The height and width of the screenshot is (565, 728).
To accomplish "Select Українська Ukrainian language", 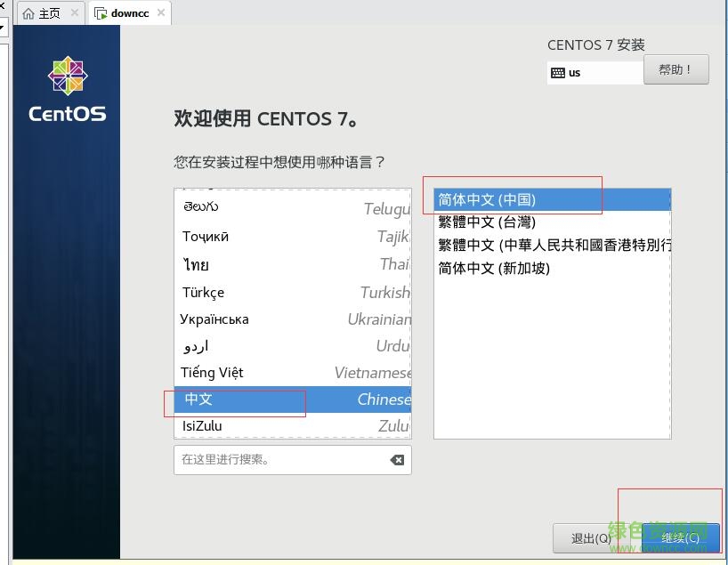I will [292, 319].
